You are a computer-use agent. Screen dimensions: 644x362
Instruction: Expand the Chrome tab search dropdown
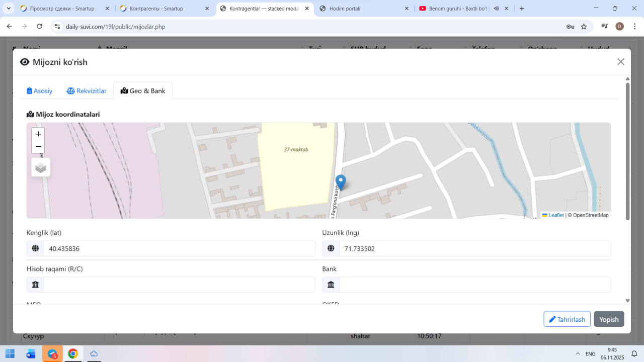(x=9, y=9)
